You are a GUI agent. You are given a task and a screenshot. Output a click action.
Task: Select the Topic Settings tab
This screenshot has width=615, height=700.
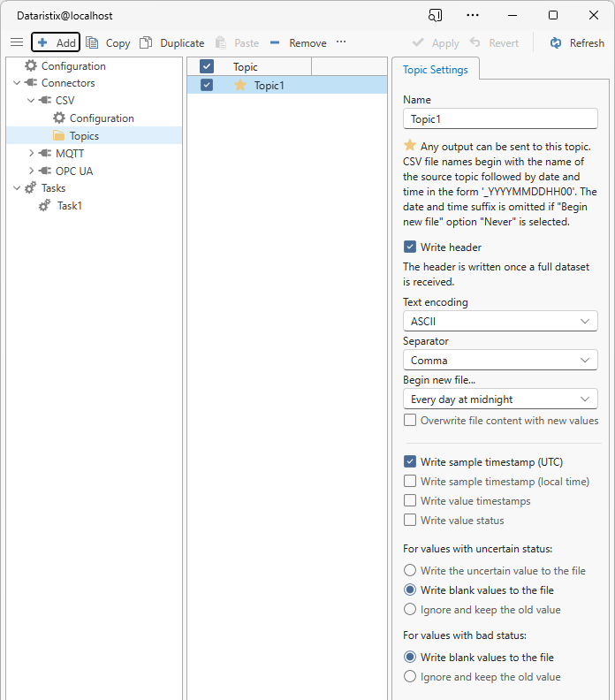436,70
